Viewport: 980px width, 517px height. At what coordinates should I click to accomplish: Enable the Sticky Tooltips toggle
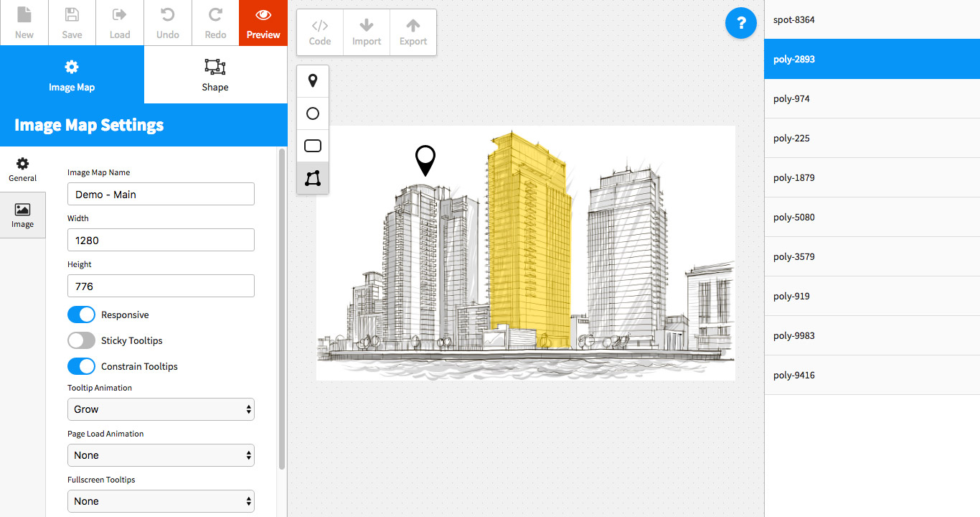click(x=81, y=340)
